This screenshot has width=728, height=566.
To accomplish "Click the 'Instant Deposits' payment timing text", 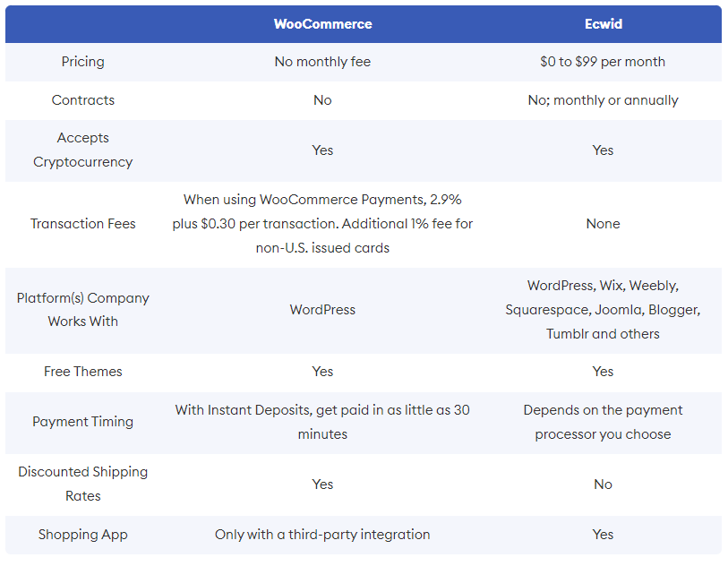I will pyautogui.click(x=322, y=422).
